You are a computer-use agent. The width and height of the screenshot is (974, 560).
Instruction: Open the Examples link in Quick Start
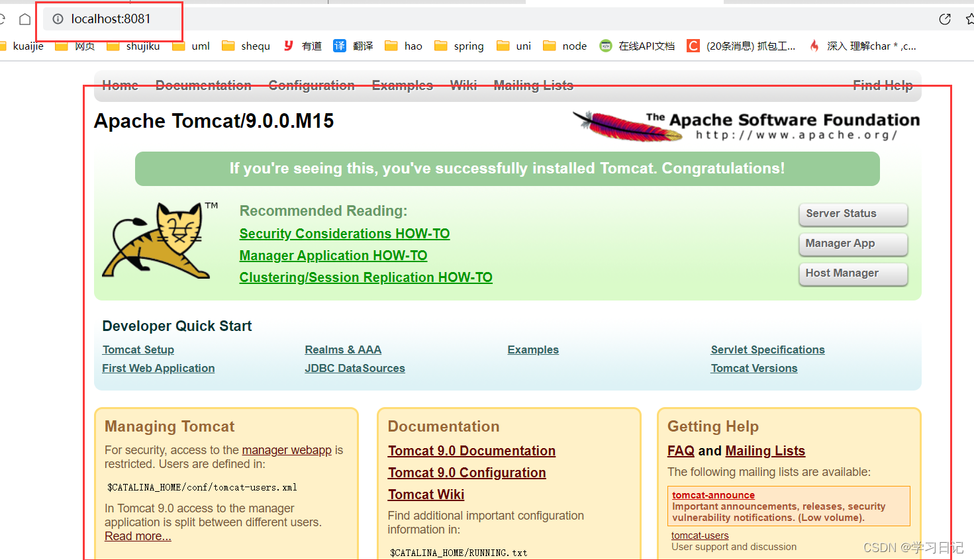click(x=533, y=350)
